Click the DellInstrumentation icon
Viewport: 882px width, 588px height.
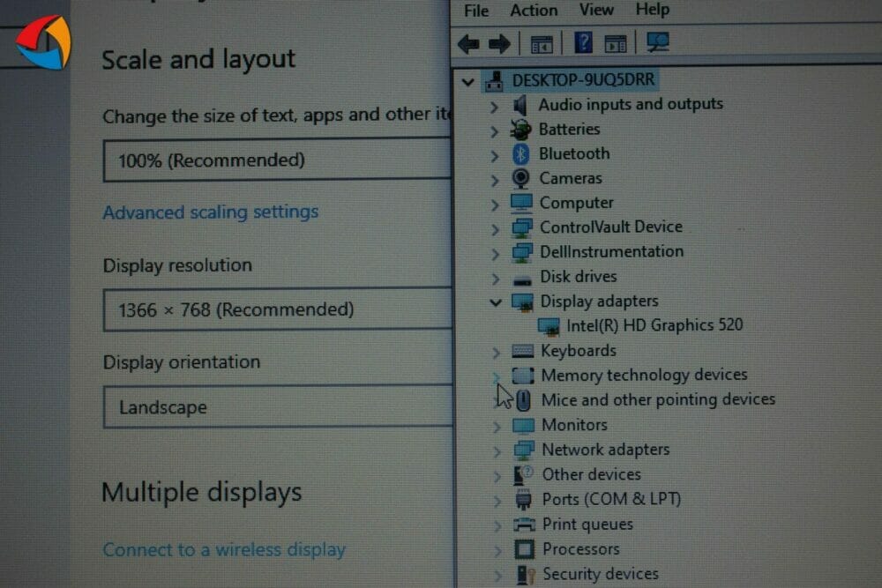point(522,252)
